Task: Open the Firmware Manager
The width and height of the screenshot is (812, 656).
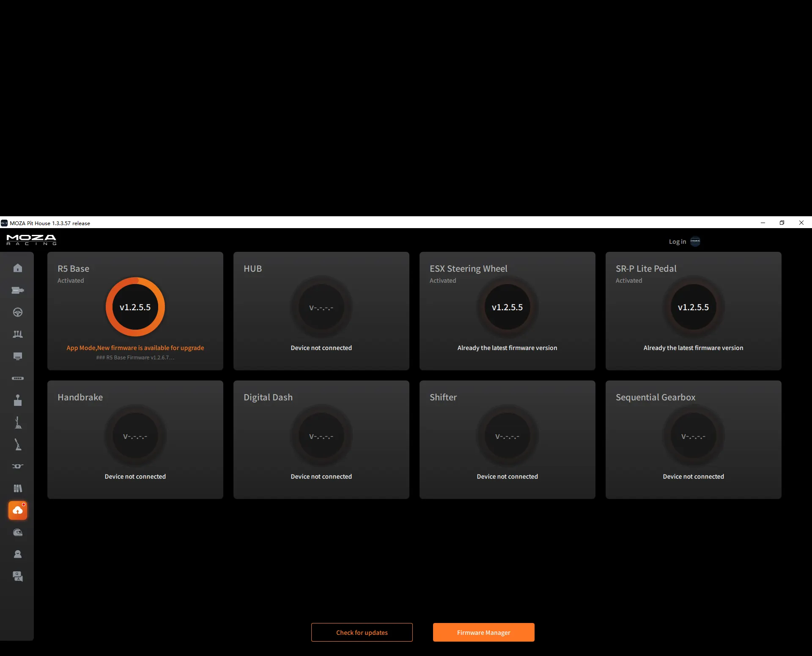Action: pos(484,632)
